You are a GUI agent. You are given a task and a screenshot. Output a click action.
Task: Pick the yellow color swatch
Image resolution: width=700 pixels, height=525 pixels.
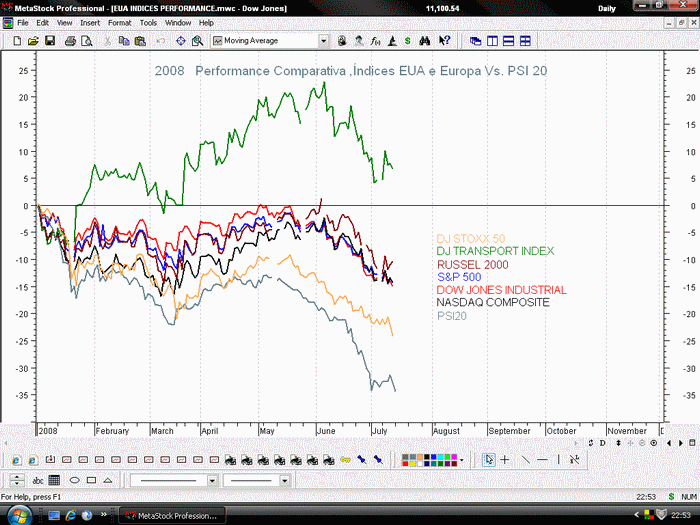coord(412,464)
